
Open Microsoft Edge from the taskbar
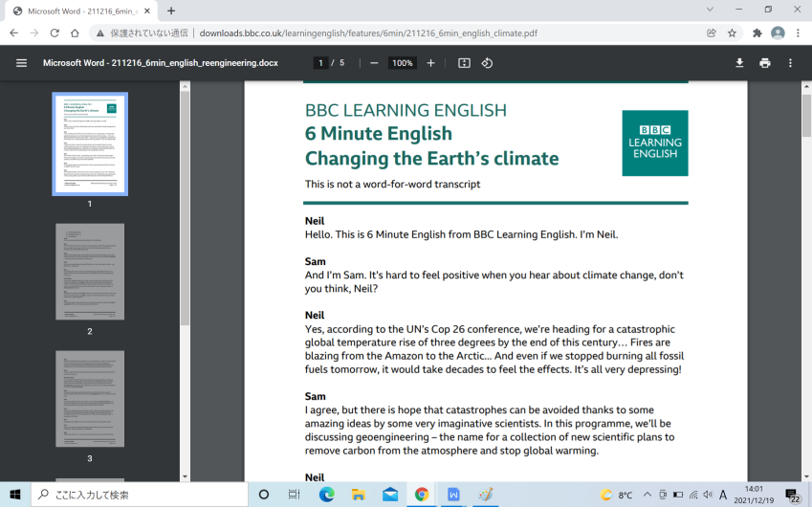pyautogui.click(x=326, y=495)
